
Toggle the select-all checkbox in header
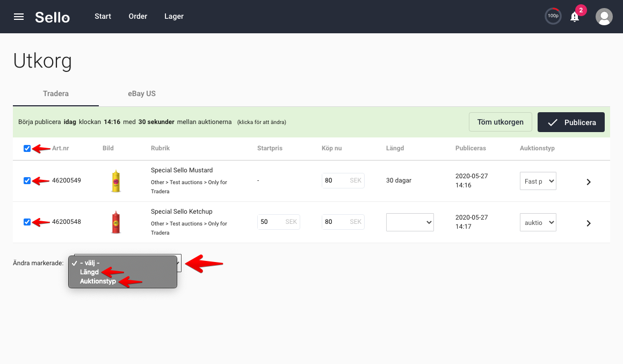[x=27, y=148]
